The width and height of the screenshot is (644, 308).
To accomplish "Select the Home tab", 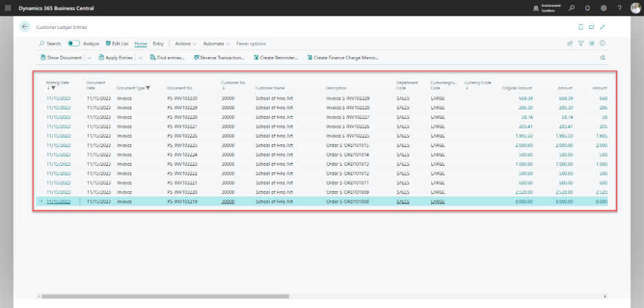I will pyautogui.click(x=140, y=43).
